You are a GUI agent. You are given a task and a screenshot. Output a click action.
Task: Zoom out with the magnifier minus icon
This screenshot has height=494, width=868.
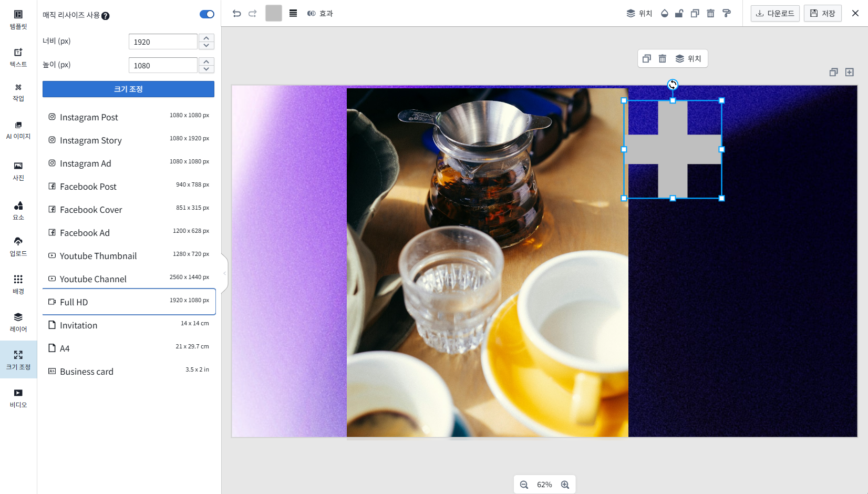click(x=524, y=485)
